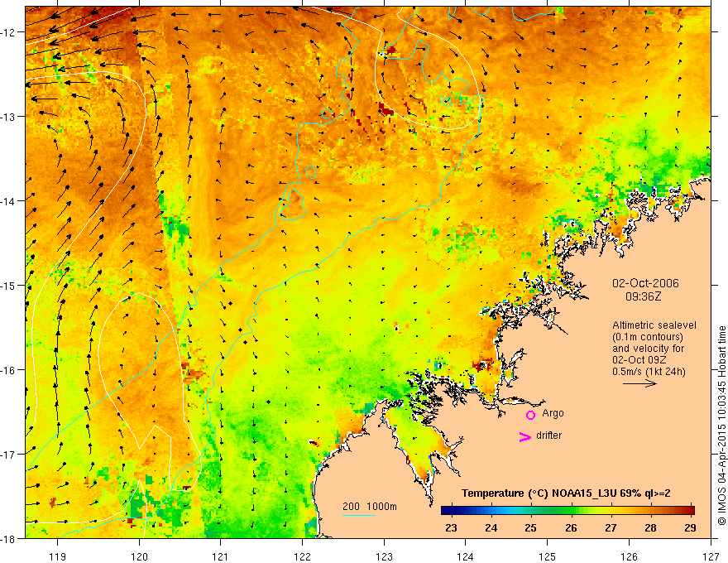Click the 'drifter' legend label
728x563 pixels.
[548, 435]
